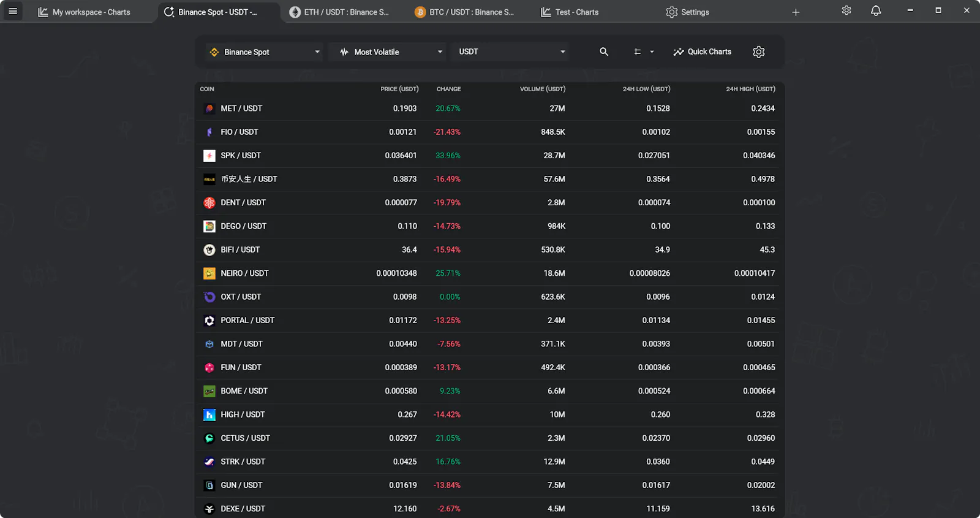The width and height of the screenshot is (980, 518).
Task: Click the 24h high 0.00010417 for NEIRO
Action: point(755,273)
